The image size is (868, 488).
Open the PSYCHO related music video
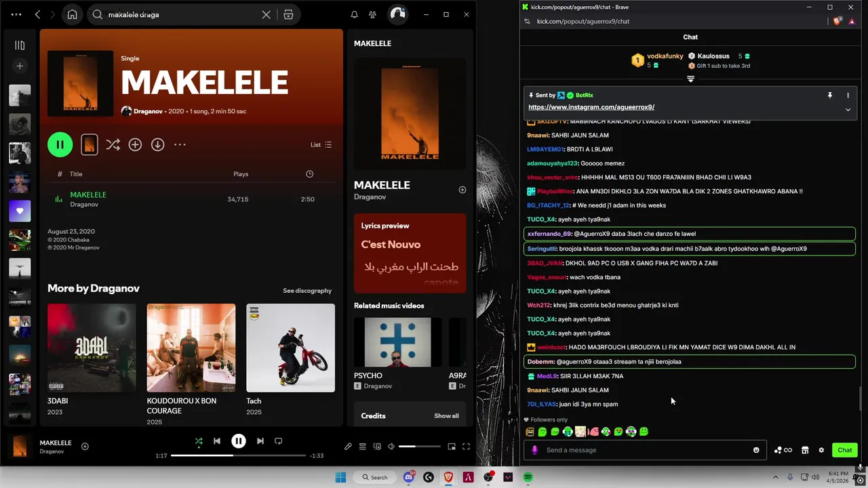coord(397,354)
